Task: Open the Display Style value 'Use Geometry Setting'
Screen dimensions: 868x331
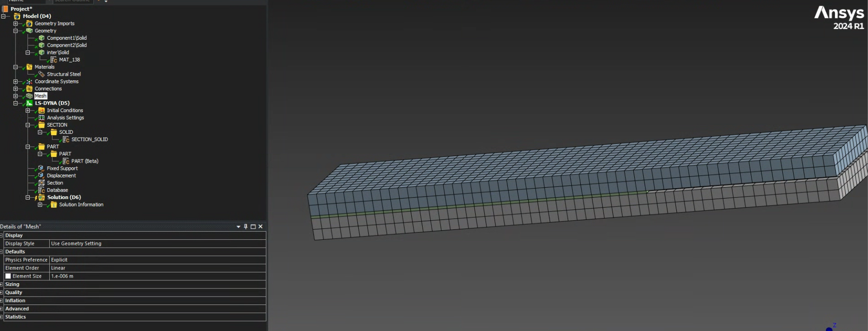Action: tap(158, 244)
